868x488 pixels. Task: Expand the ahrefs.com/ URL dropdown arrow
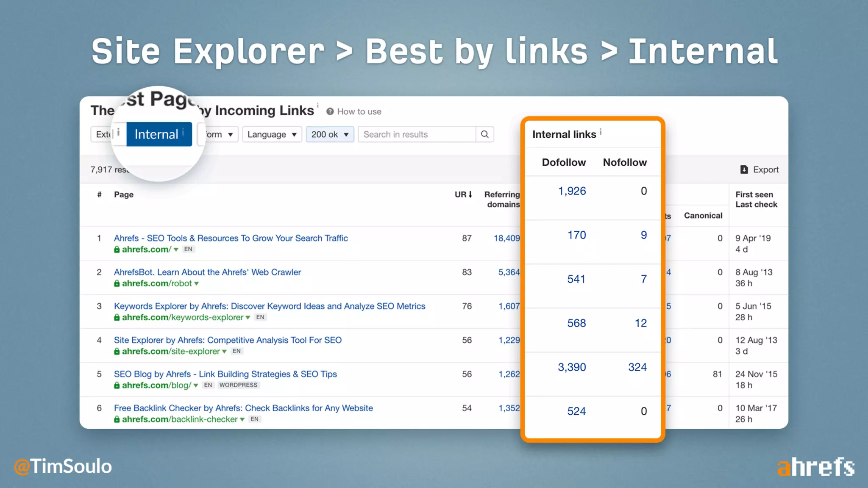176,250
